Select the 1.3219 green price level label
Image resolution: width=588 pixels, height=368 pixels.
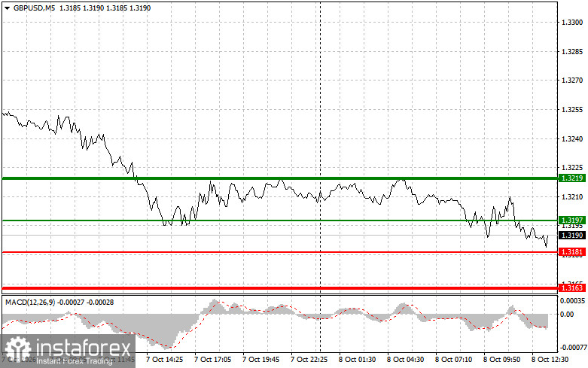point(572,178)
